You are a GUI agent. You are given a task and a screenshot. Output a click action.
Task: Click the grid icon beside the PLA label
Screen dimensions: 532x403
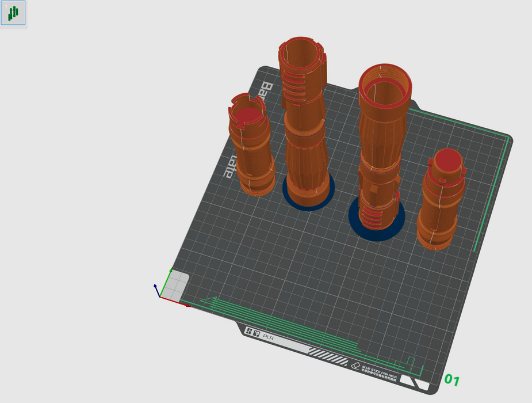250,332
